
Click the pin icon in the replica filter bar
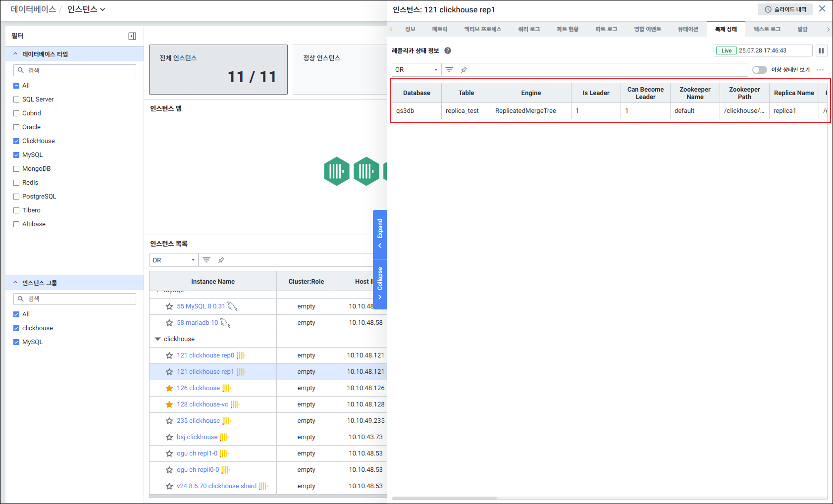pyautogui.click(x=464, y=70)
